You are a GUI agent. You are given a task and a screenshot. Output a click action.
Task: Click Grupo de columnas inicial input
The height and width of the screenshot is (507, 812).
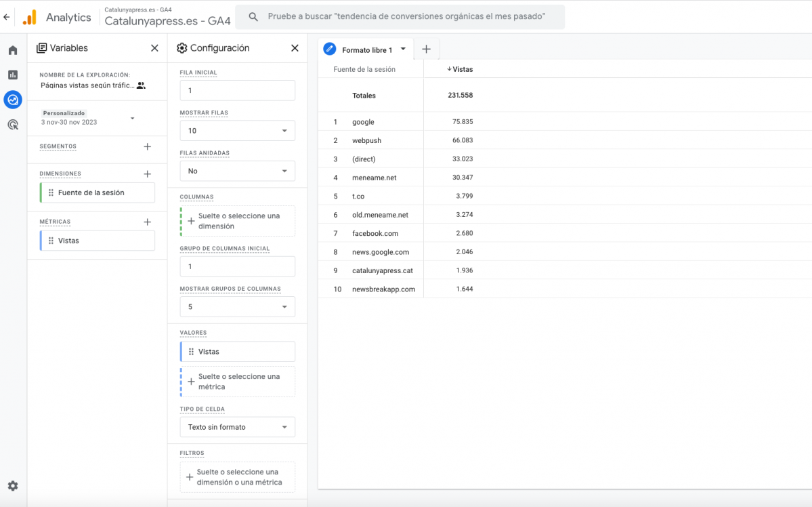(237, 266)
